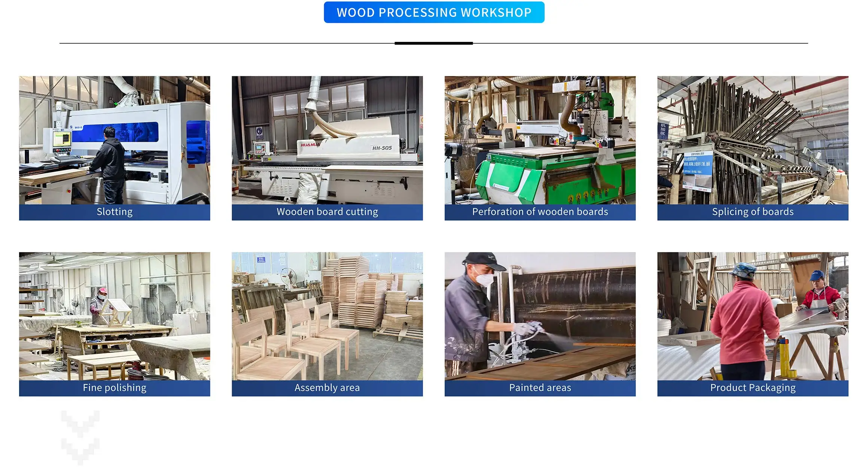Screen dimensions: 868x469
Task: Click the Painted areas caption
Action: click(540, 388)
